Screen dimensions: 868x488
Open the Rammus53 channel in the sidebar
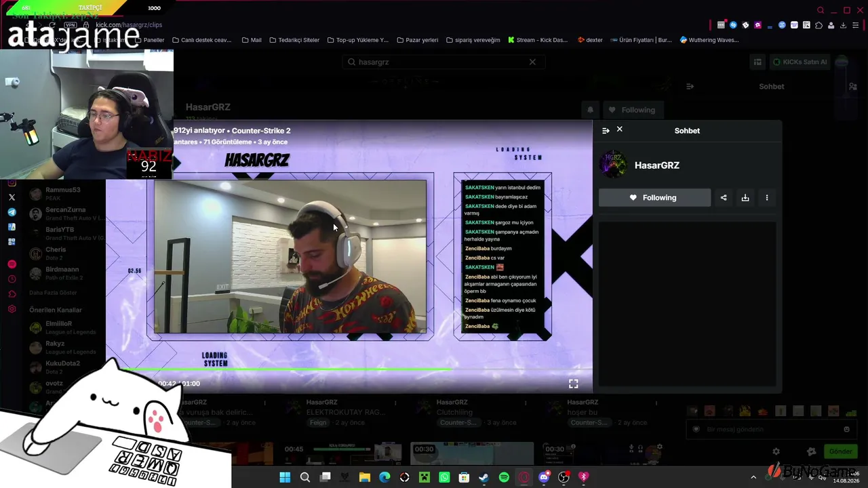pyautogui.click(x=66, y=194)
